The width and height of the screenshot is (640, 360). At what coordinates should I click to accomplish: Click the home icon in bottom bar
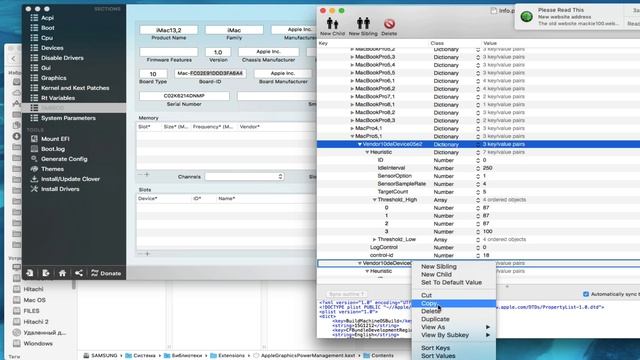(x=62, y=273)
